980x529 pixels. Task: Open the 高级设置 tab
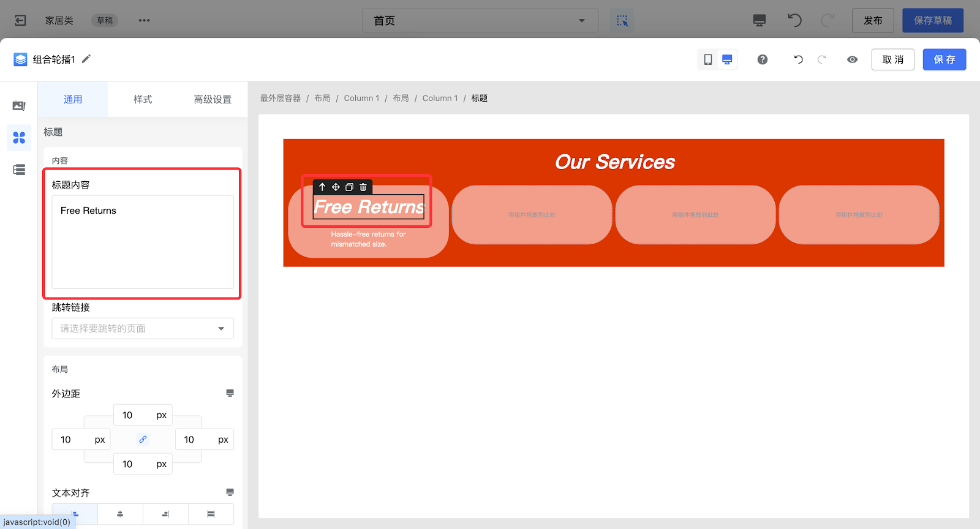click(213, 99)
